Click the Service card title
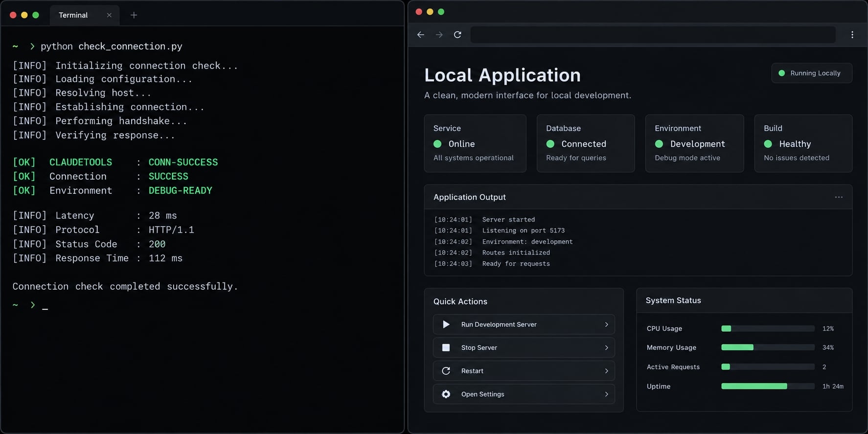The height and width of the screenshot is (434, 868). tap(447, 128)
